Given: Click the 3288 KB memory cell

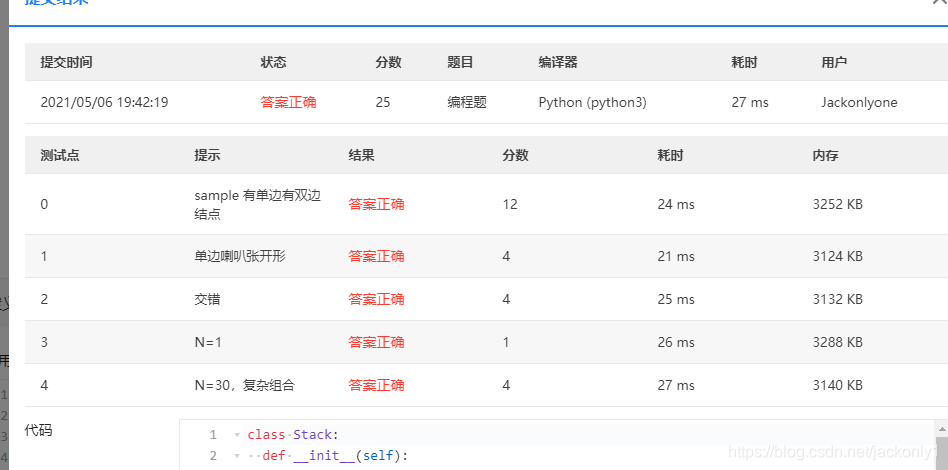Looking at the screenshot, I should pyautogui.click(x=837, y=342).
